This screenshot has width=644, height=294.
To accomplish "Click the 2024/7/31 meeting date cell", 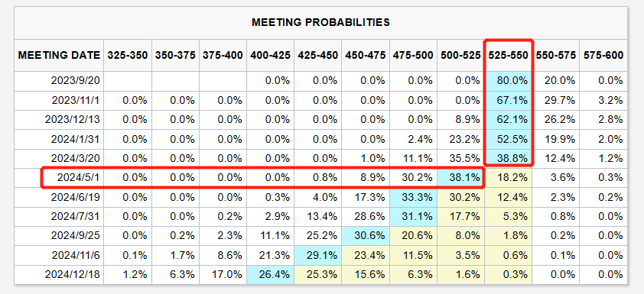I will 59,217.
